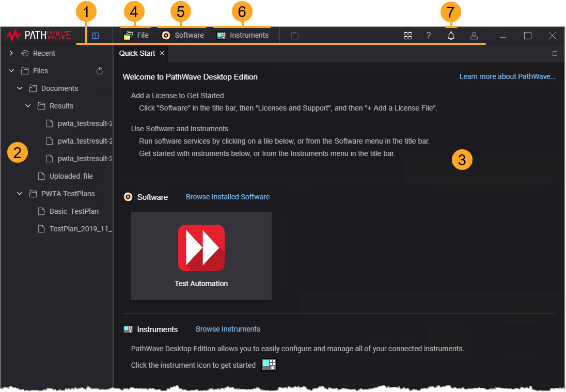Open the Software menu
Image resolution: width=566 pixels, height=392 pixels.
click(x=183, y=36)
